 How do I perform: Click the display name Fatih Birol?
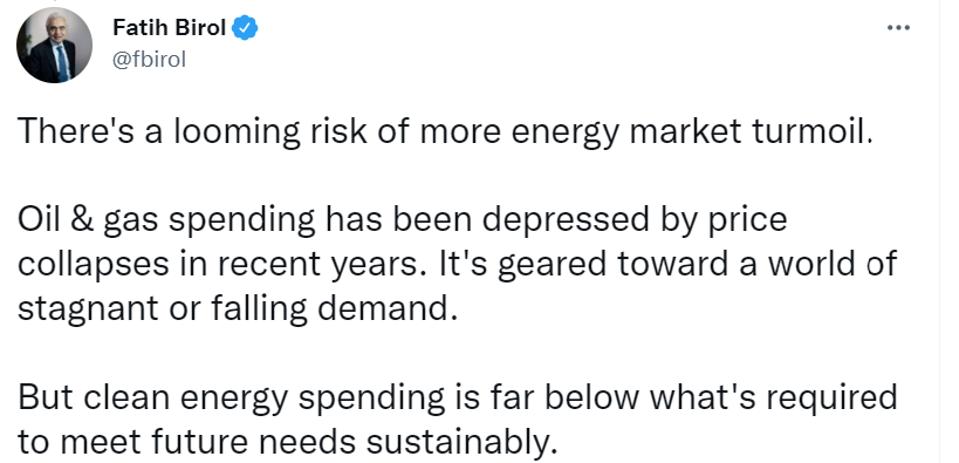(x=169, y=28)
